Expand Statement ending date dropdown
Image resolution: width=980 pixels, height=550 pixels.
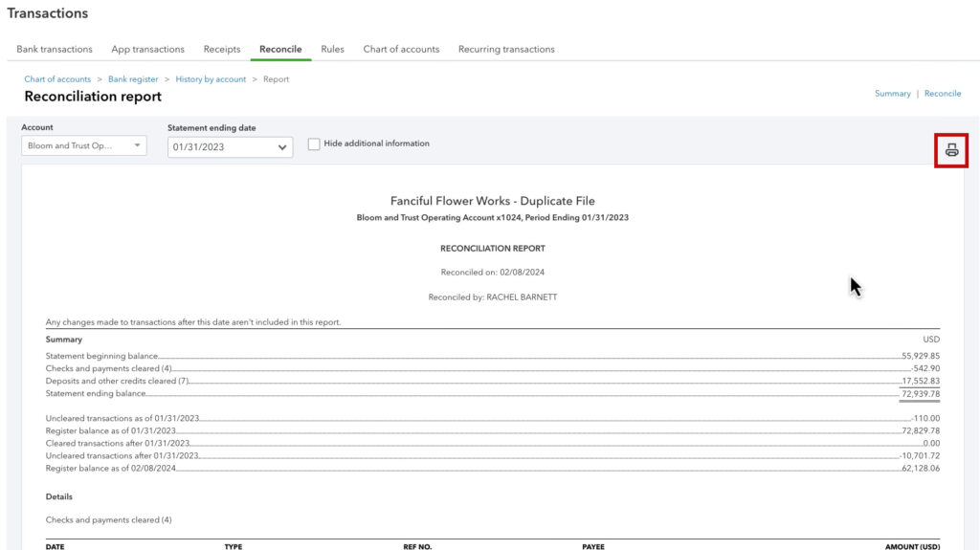(x=230, y=147)
